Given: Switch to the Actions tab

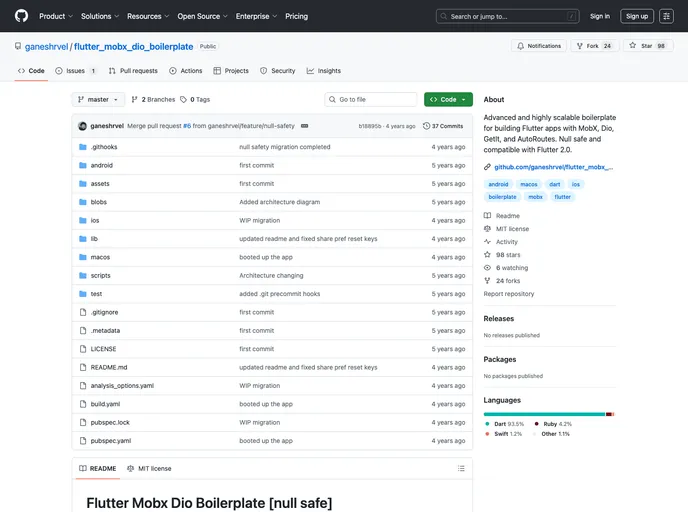Looking at the screenshot, I should (186, 71).
